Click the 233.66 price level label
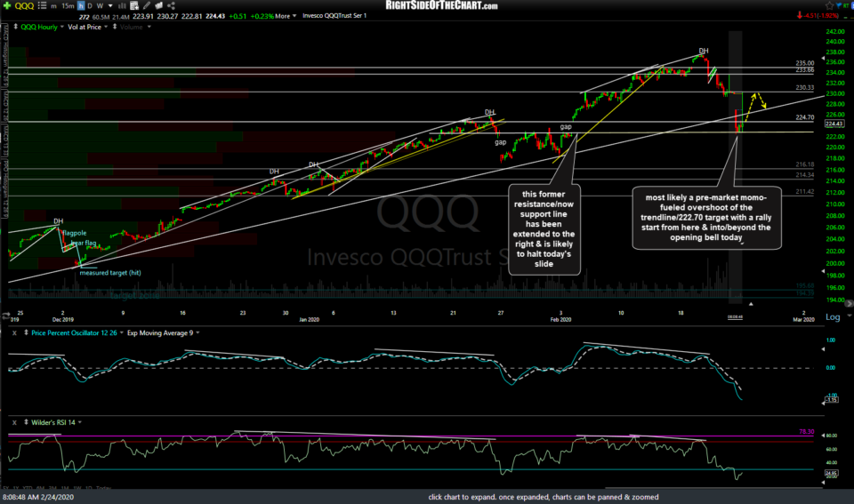This screenshot has height=504, width=854. tap(804, 69)
